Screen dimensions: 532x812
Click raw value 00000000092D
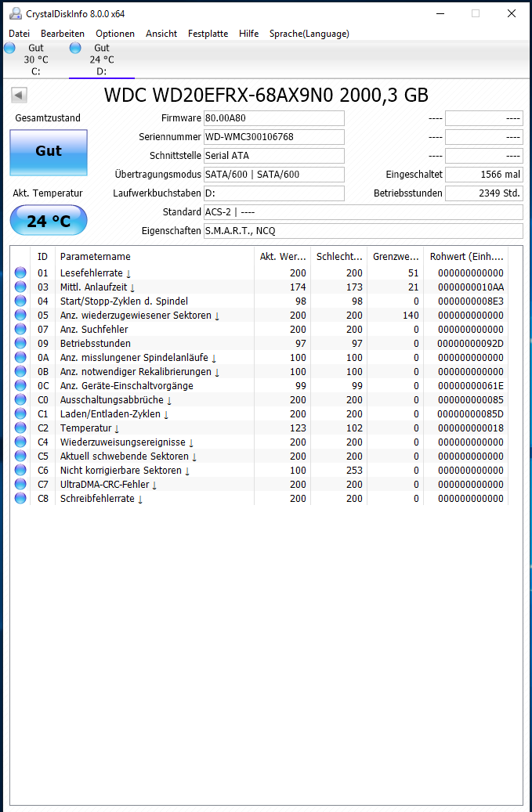pyautogui.click(x=470, y=344)
